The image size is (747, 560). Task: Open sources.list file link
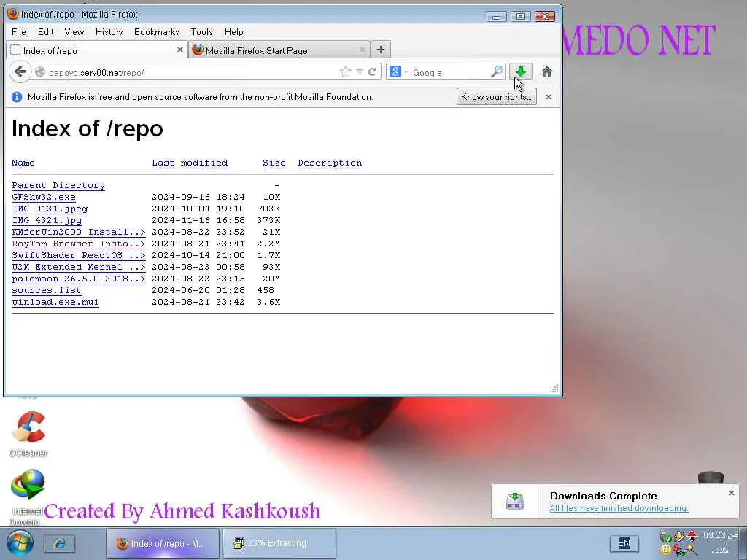click(x=46, y=290)
